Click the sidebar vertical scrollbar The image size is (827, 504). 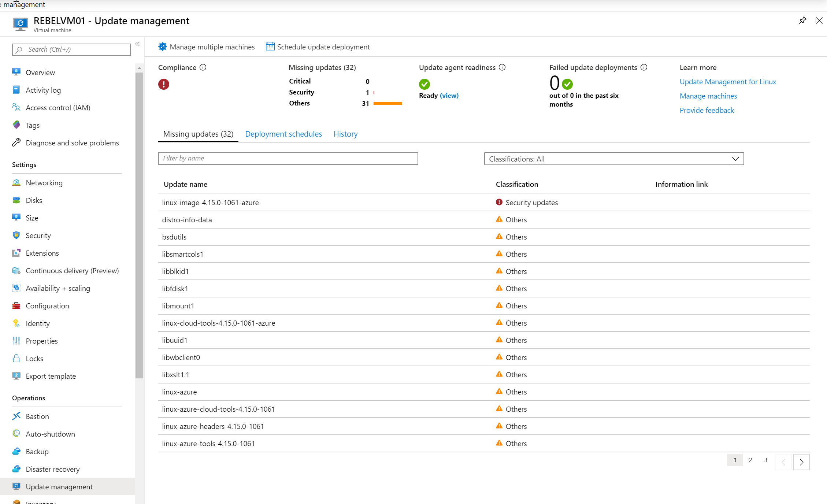click(139, 225)
